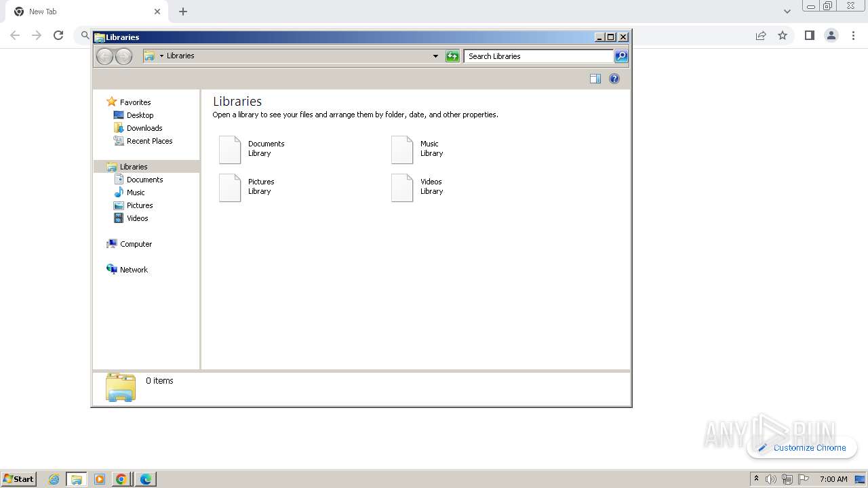Click the Search Libraries input field
The width and height of the screenshot is (868, 488).
(x=539, y=56)
